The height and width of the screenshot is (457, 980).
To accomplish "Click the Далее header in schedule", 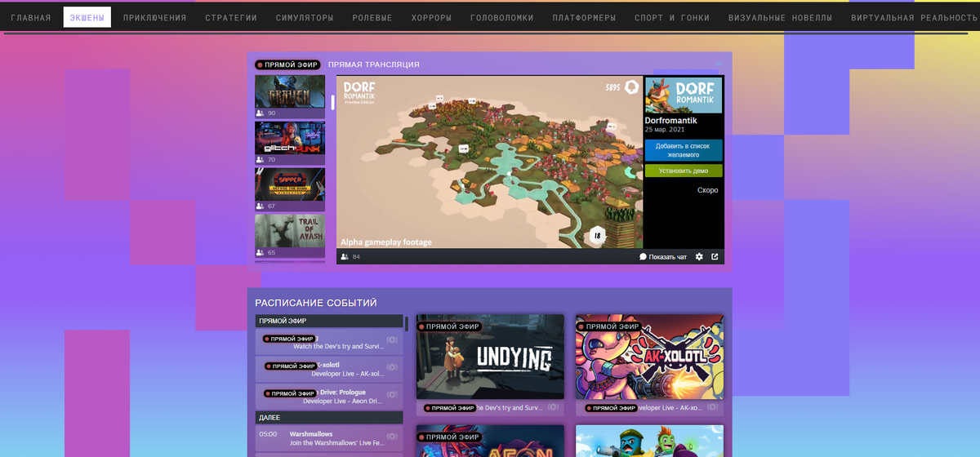I will pyautogui.click(x=329, y=417).
